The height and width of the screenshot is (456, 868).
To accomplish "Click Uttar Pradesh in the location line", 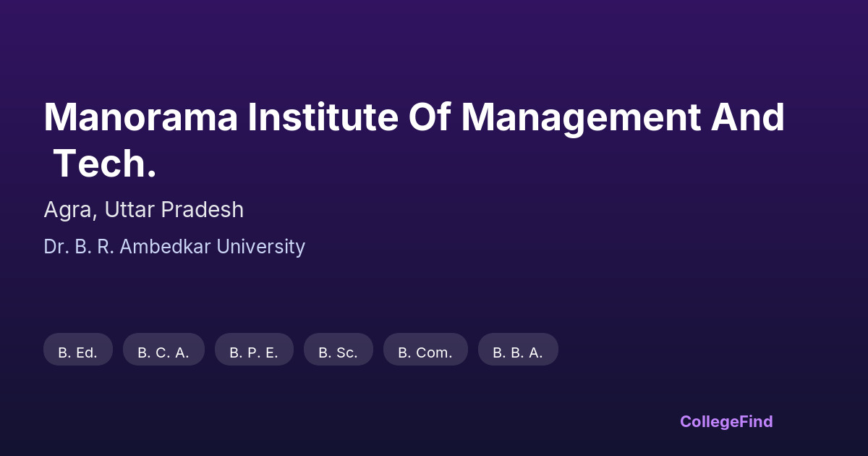I will tap(174, 210).
